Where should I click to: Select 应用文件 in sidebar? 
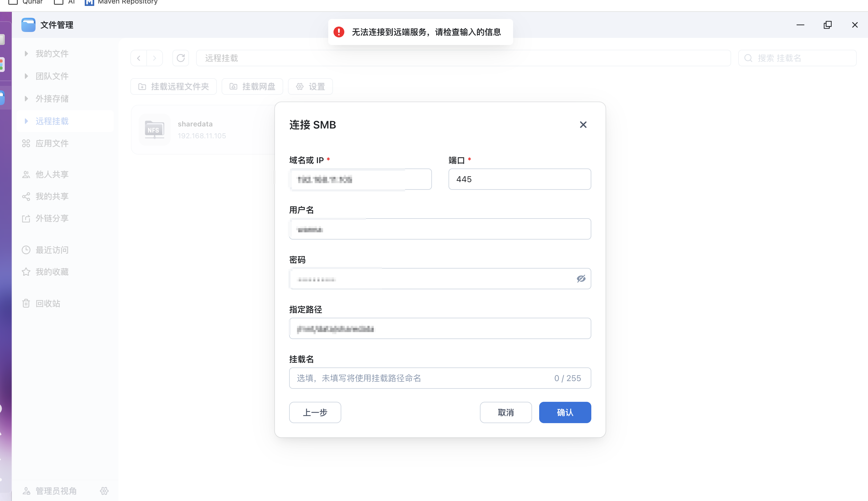click(x=52, y=144)
